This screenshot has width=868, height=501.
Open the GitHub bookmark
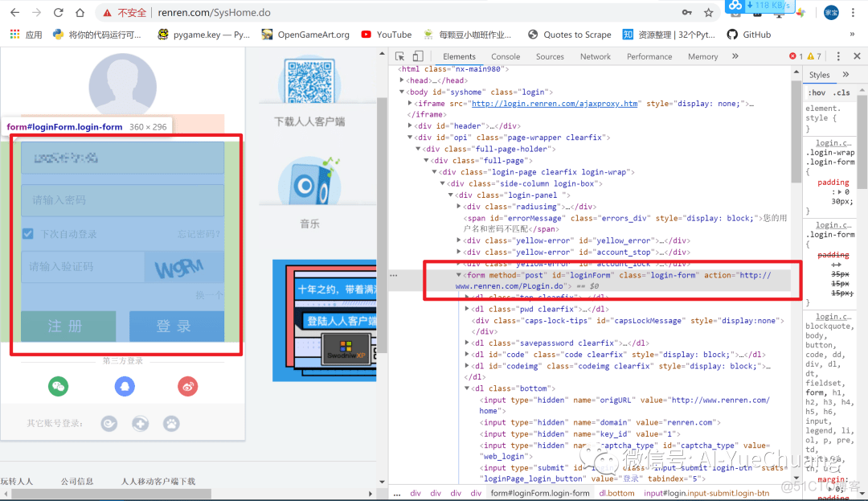click(x=748, y=35)
